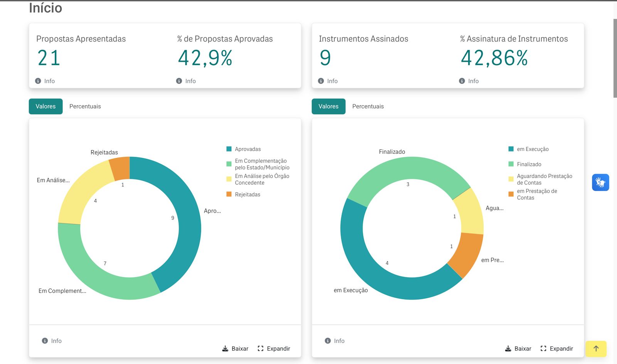Image resolution: width=617 pixels, height=364 pixels.
Task: Click Info icon under Propostas Apresentadas
Action: 38,81
